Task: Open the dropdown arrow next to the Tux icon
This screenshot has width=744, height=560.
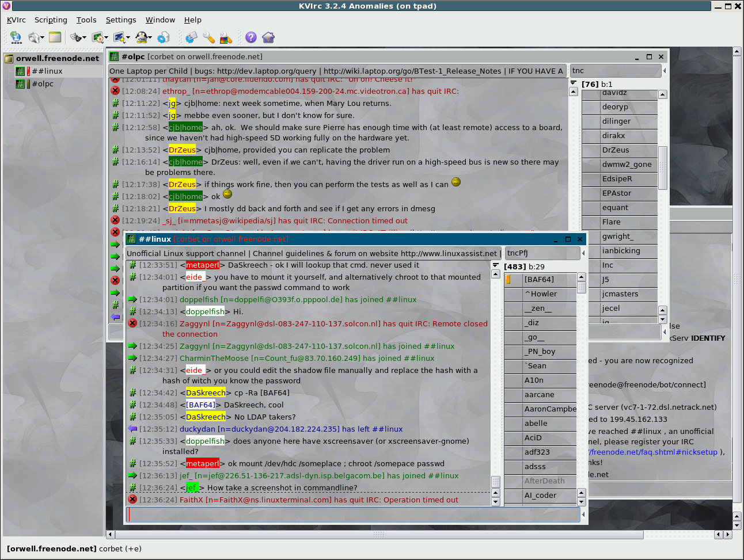Action: coord(150,38)
